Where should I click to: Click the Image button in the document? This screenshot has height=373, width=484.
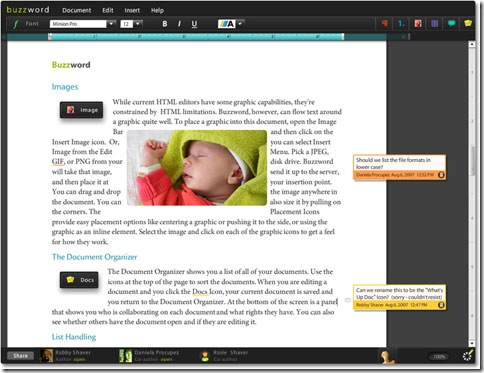(x=82, y=110)
